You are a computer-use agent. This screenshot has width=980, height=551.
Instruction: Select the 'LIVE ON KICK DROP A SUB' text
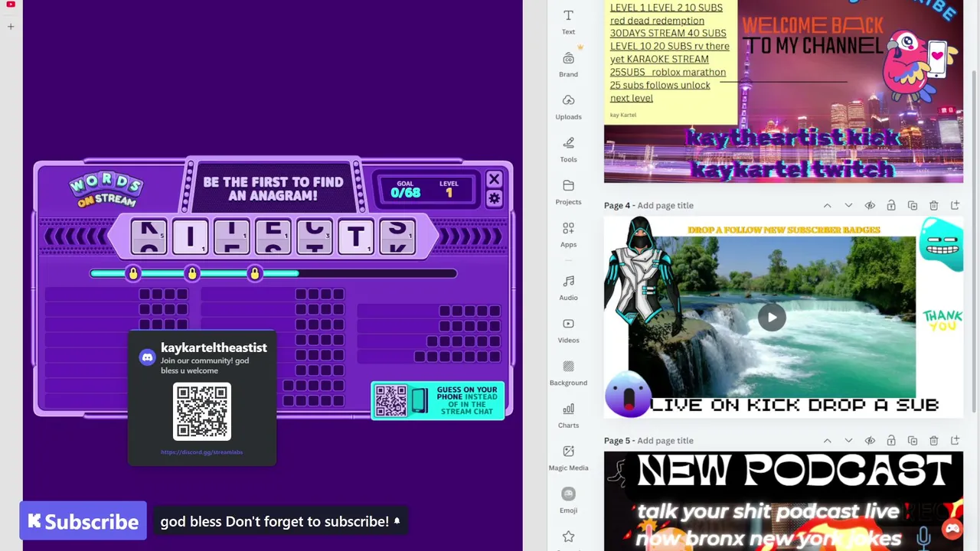coord(795,405)
